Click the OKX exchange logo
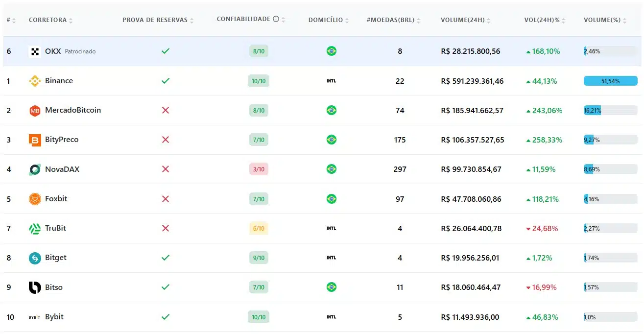644x334 pixels. click(x=35, y=51)
